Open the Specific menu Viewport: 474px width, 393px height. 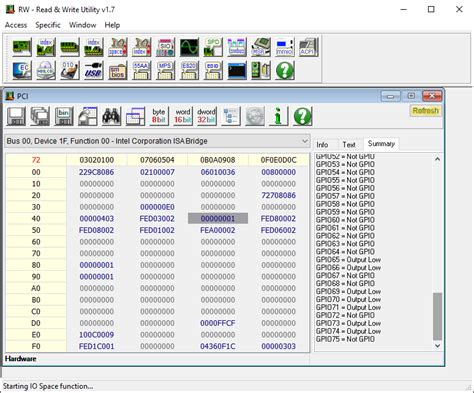[48, 25]
